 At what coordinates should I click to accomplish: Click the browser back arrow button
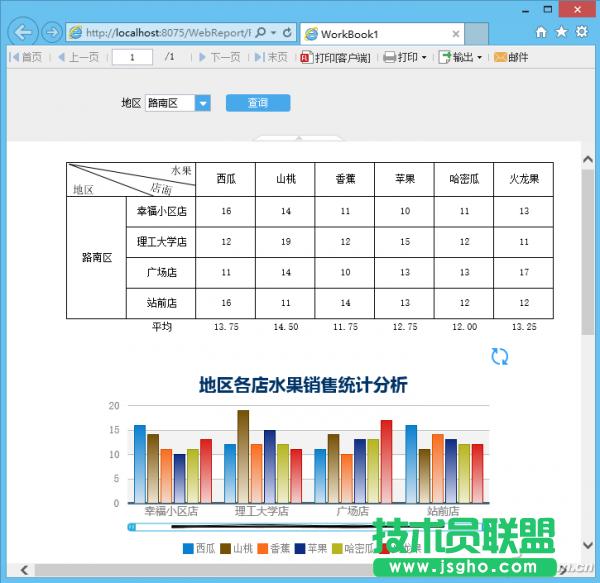coord(20,32)
